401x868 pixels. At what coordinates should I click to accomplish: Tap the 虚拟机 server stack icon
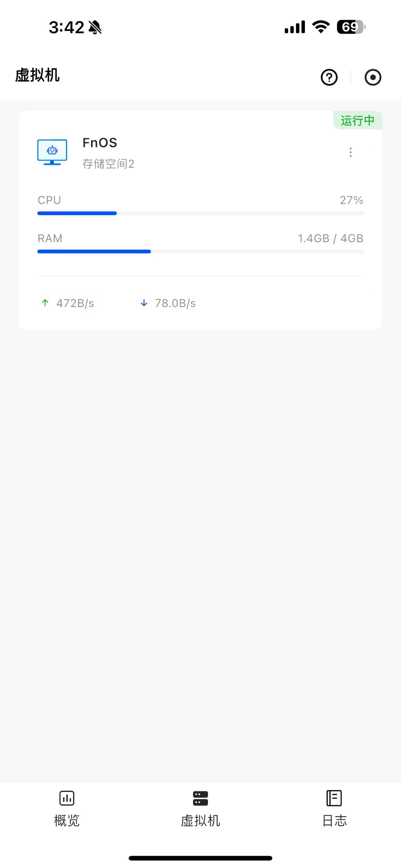[x=200, y=798]
